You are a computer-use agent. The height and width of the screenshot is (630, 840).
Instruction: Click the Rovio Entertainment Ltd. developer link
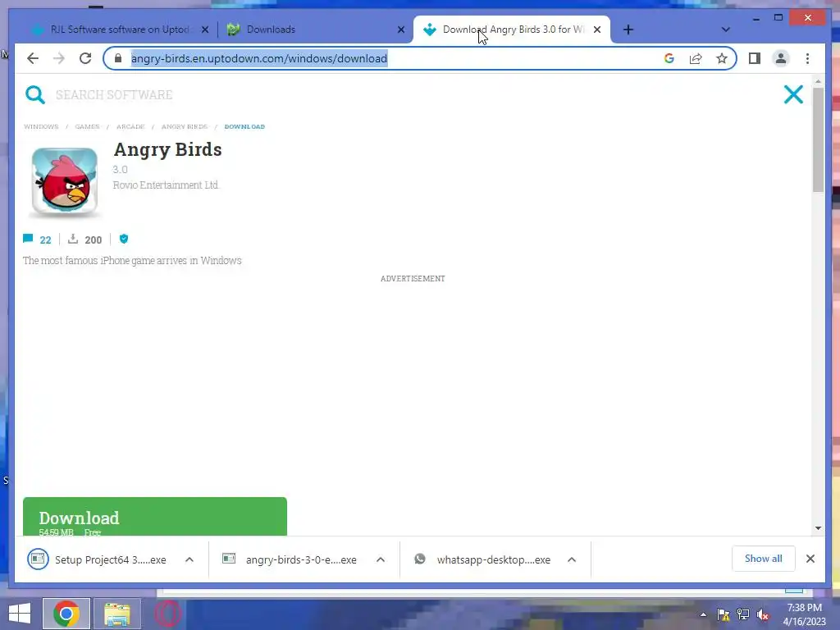click(166, 185)
